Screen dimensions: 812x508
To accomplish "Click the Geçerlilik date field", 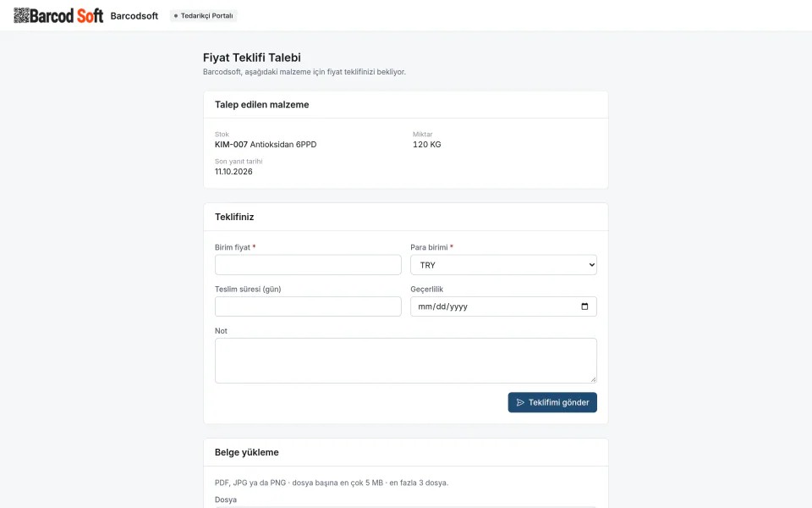I will coord(503,306).
